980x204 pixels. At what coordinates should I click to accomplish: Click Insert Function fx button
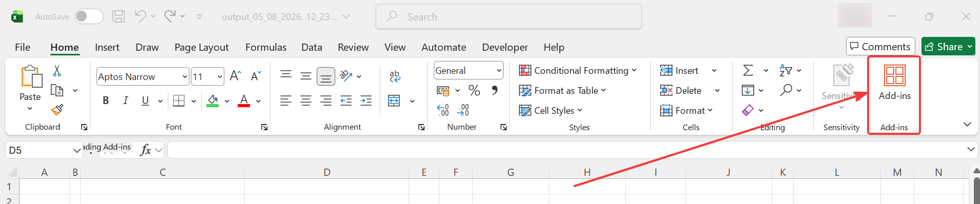146,150
